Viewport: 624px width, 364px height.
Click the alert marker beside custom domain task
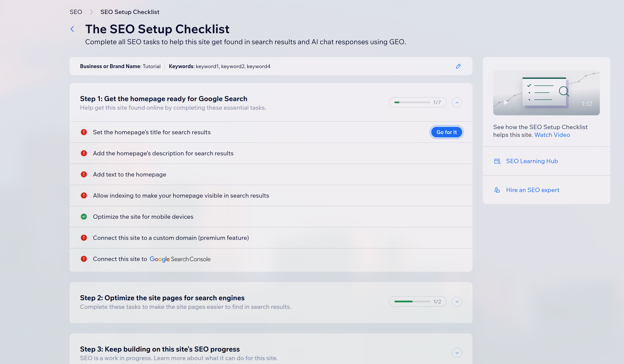(x=84, y=238)
